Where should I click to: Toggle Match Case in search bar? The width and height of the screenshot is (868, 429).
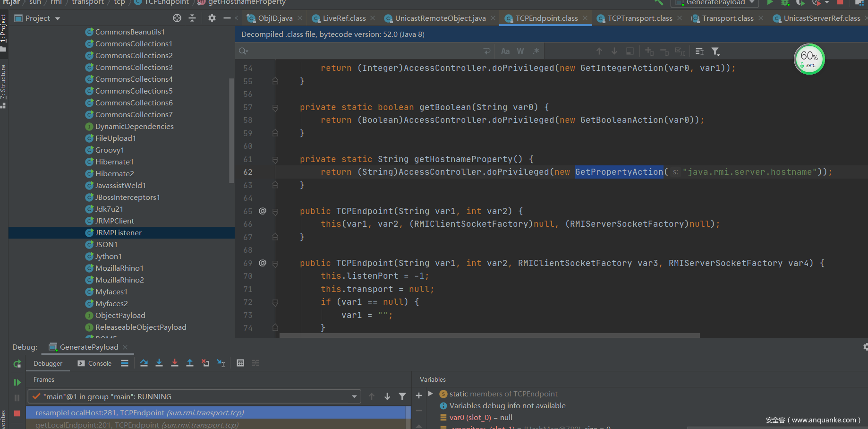505,51
